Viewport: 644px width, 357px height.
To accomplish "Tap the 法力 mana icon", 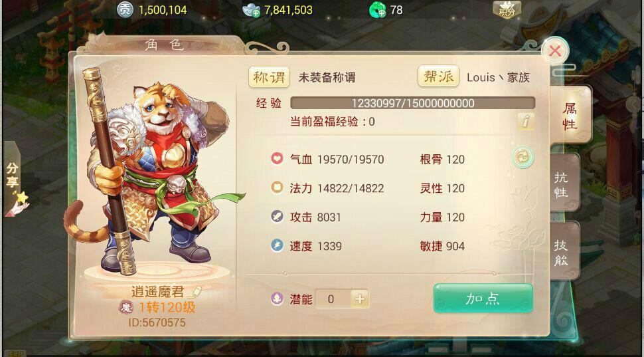I will point(277,188).
